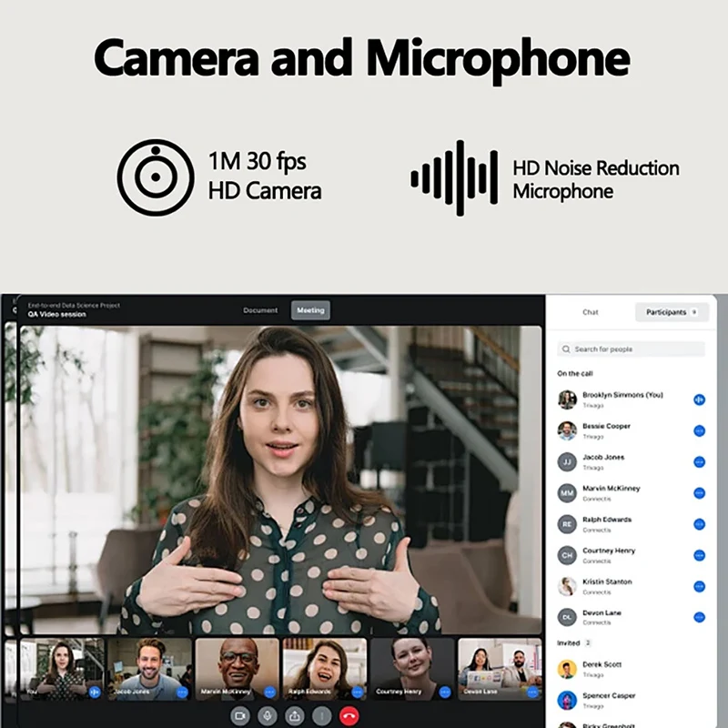728x728 pixels.
Task: Click the blue icon beside Marvin McKinney's name
Action: 699,492
